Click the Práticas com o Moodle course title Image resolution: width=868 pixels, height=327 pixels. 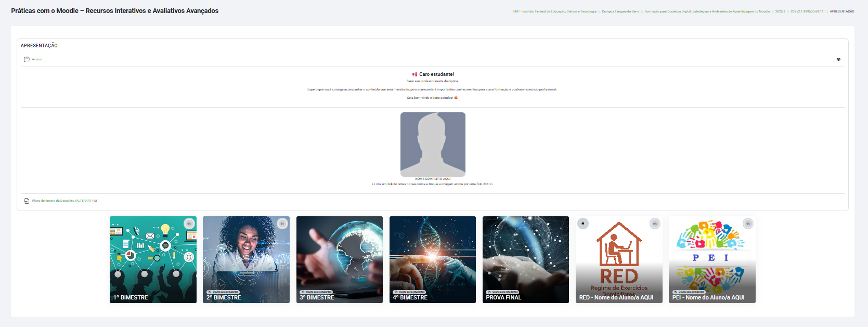coord(115,11)
